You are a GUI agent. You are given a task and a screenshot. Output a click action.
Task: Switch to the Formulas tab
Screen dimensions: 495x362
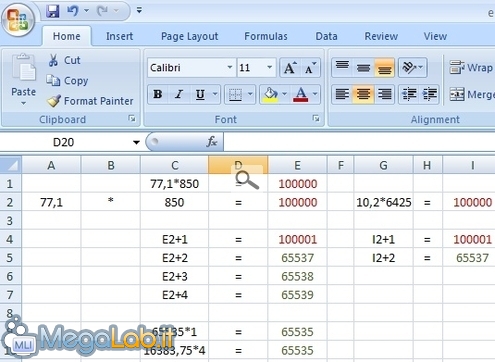pos(266,36)
